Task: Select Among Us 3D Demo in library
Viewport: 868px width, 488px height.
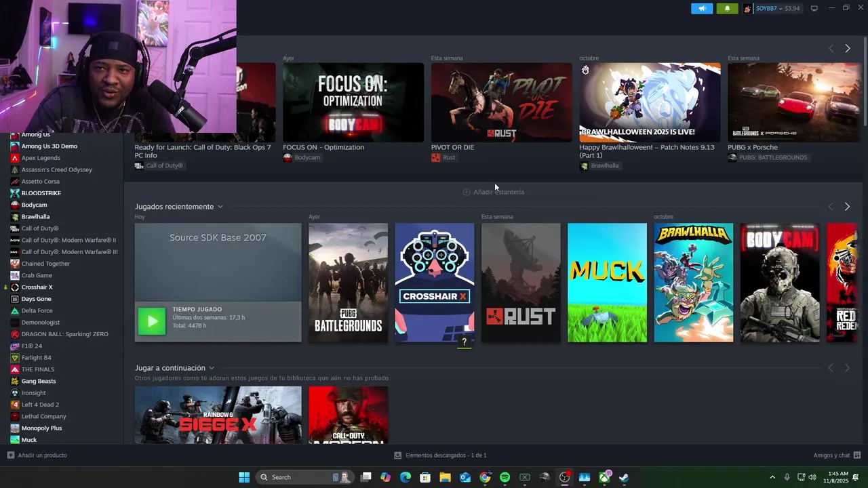Action: click(49, 146)
